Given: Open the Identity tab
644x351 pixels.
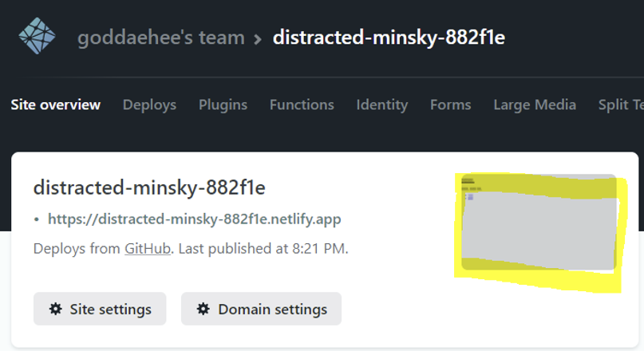Looking at the screenshot, I should [382, 105].
